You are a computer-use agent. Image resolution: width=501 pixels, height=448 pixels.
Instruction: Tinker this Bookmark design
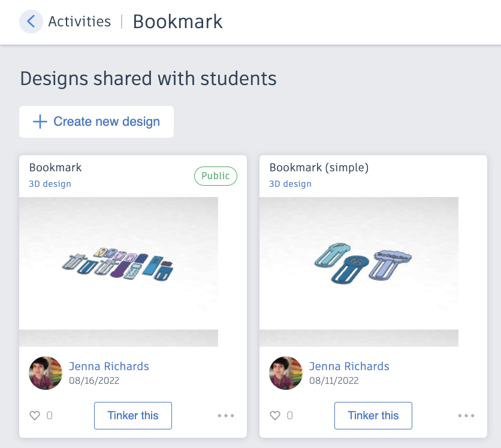coord(133,416)
